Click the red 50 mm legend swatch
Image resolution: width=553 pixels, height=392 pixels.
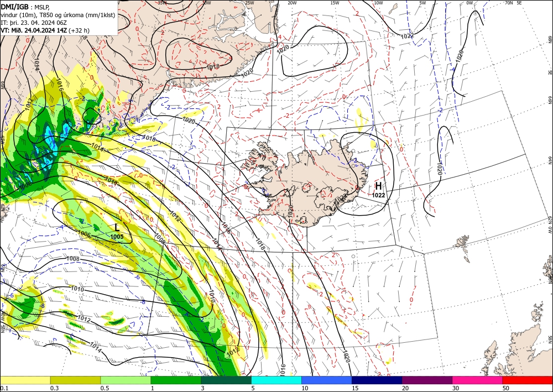click(x=528, y=380)
